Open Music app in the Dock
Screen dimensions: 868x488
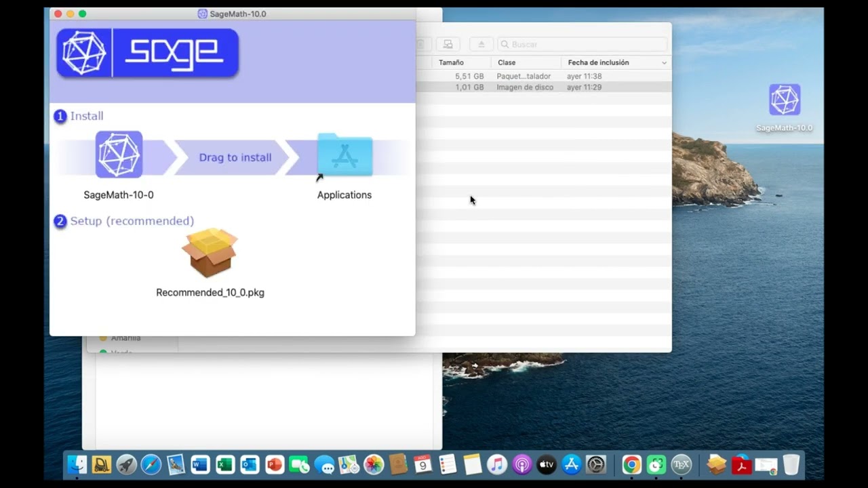497,465
